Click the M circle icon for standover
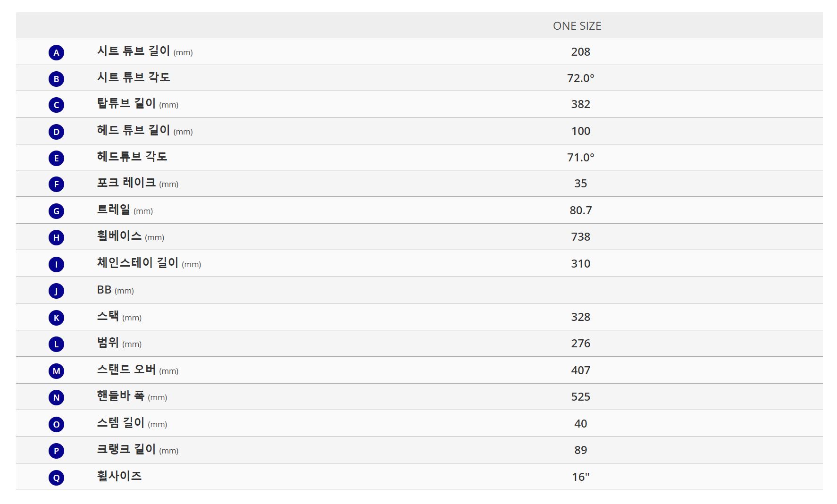837x504 pixels. click(x=56, y=371)
